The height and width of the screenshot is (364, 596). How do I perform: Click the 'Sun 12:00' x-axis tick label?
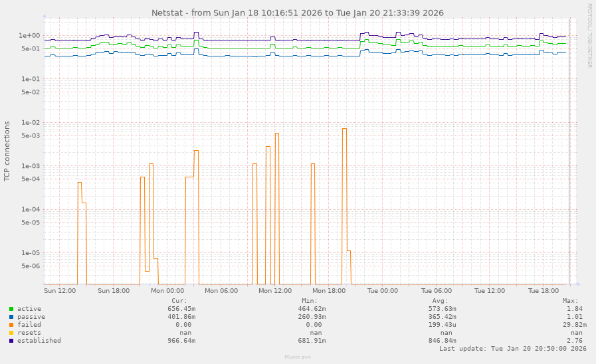[60, 291]
